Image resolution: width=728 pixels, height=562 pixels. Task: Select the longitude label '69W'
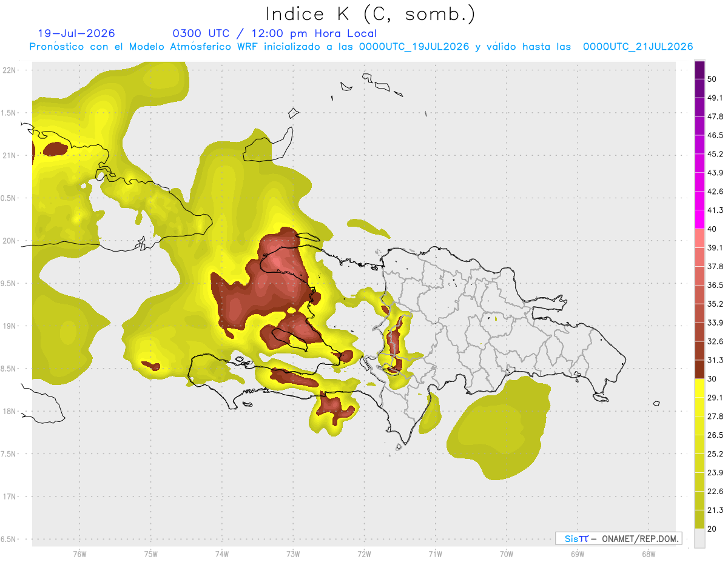577,554
